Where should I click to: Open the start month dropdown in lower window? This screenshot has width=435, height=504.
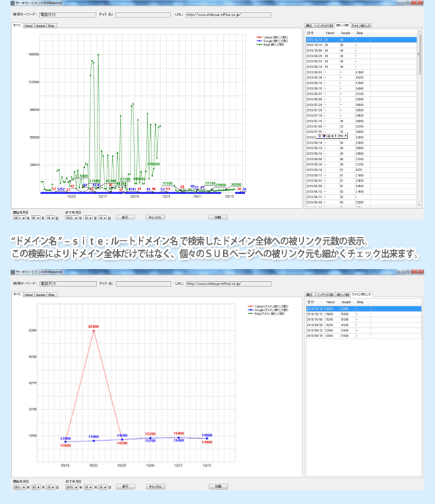[x=36, y=487]
